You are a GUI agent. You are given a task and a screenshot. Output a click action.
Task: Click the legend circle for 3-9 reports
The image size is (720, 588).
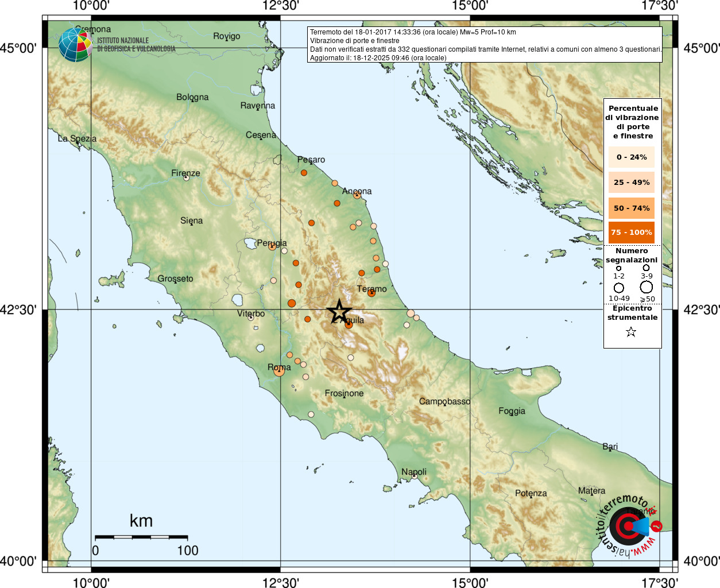coord(646,268)
